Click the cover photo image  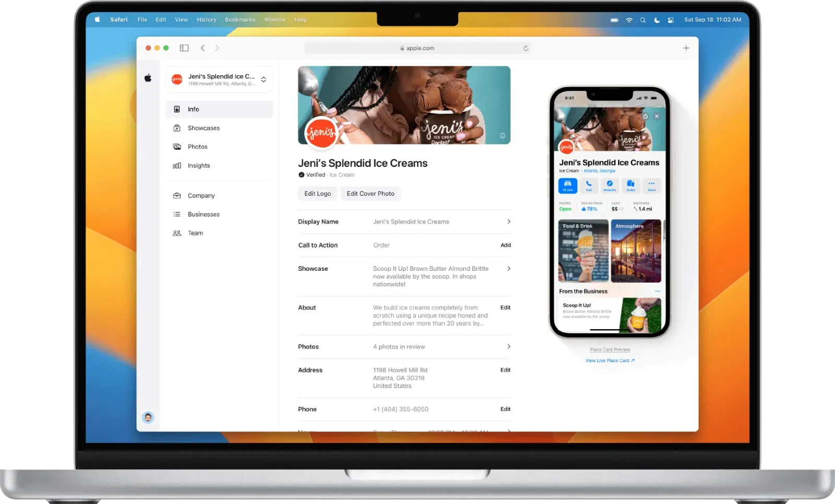point(404,105)
